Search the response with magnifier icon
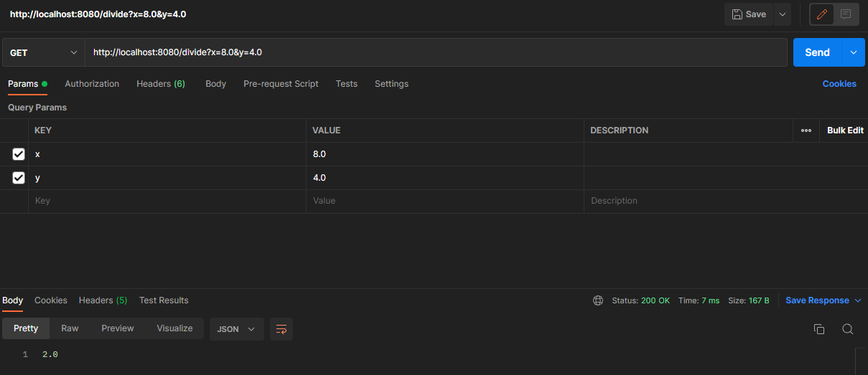The height and width of the screenshot is (375, 868). coord(847,329)
